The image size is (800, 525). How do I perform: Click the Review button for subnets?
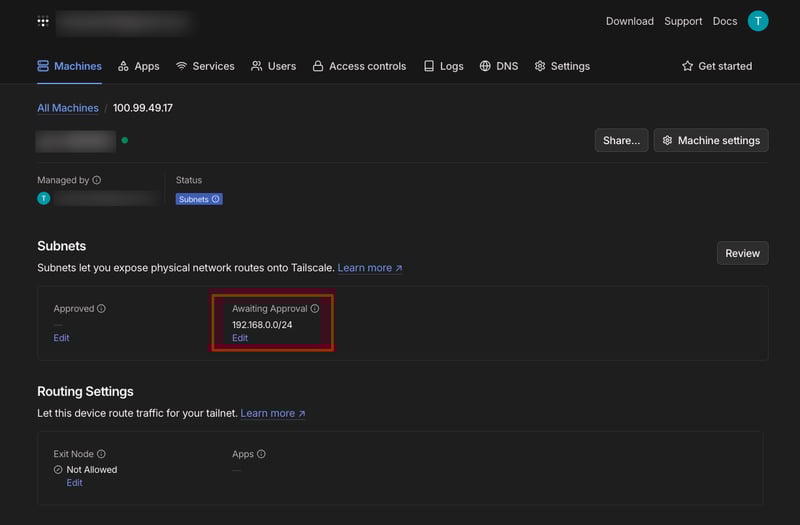[742, 253]
